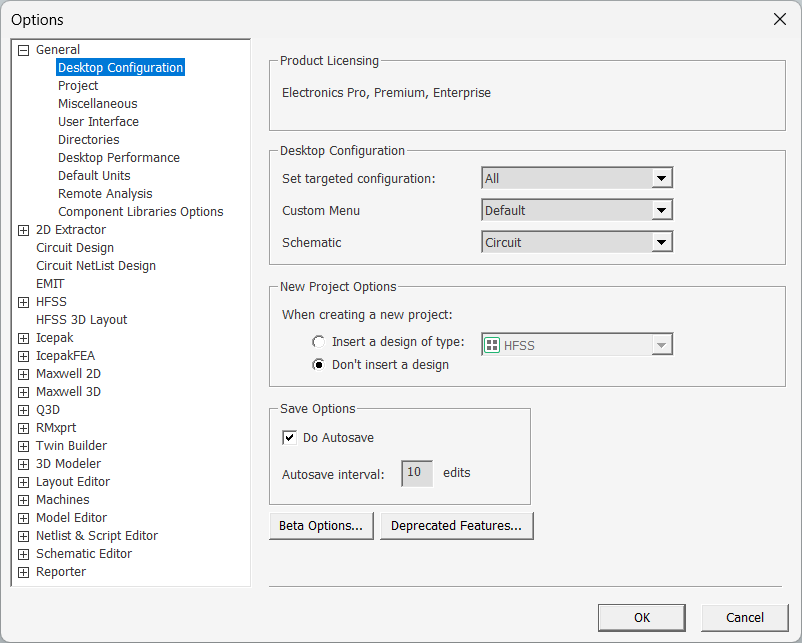This screenshot has width=802, height=643.
Task: Cancel the Options dialog
Action: point(745,618)
